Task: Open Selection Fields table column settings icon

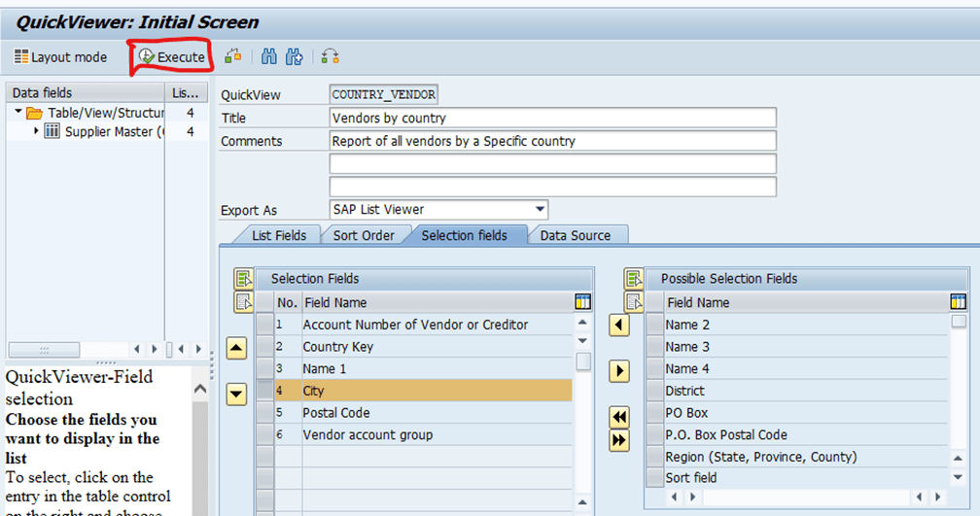Action: [x=582, y=302]
